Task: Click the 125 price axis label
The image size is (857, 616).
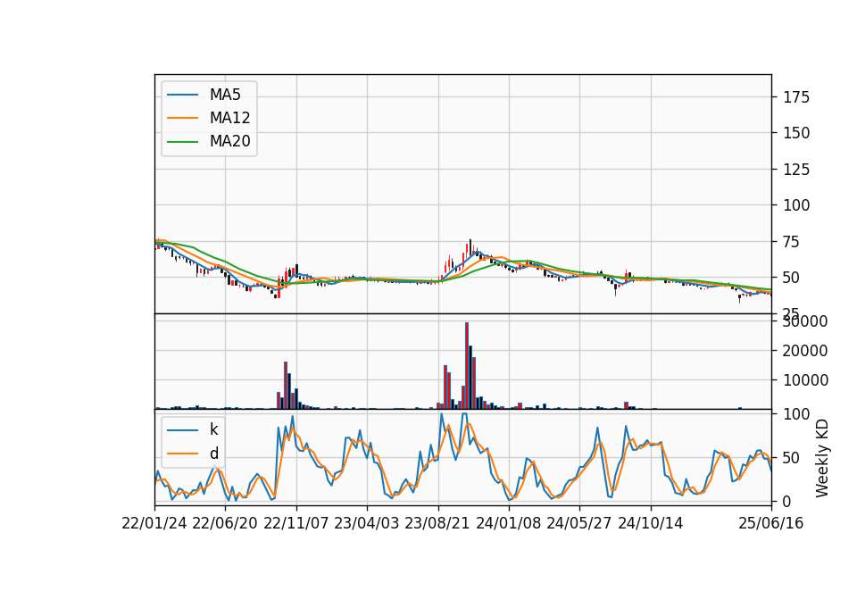Action: [x=796, y=170]
